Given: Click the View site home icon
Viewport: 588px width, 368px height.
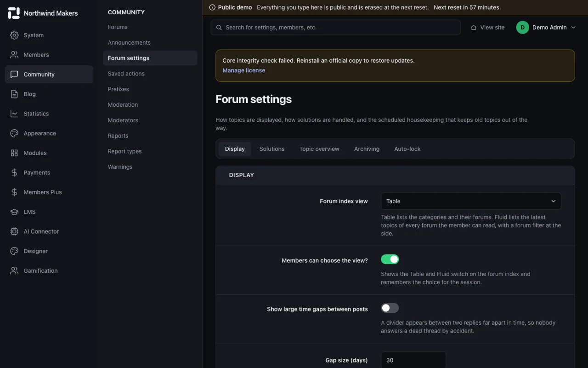Looking at the screenshot, I should (474, 28).
